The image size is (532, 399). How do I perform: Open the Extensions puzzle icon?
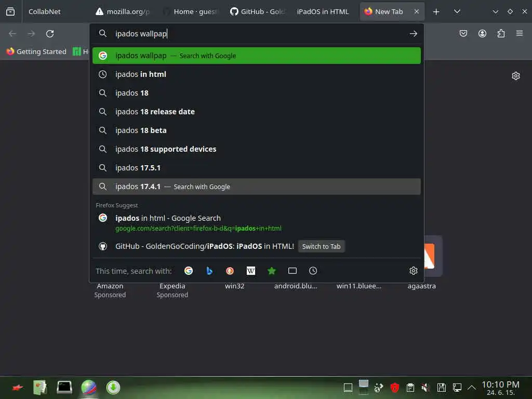click(x=501, y=33)
